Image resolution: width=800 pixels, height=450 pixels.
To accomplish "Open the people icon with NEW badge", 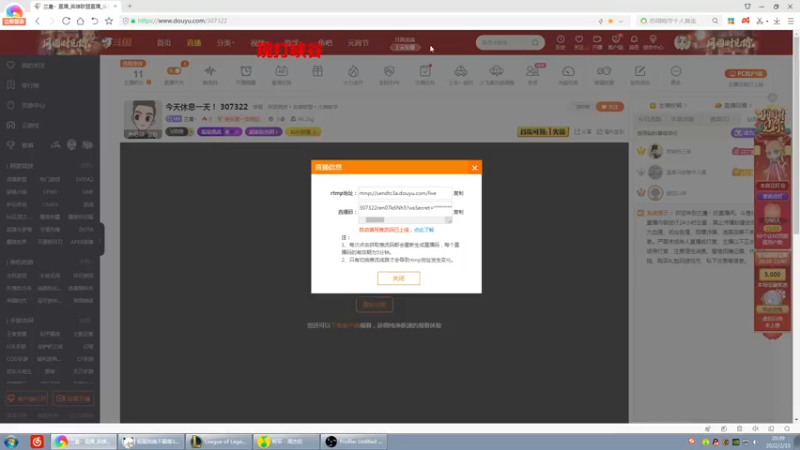I will tap(533, 71).
